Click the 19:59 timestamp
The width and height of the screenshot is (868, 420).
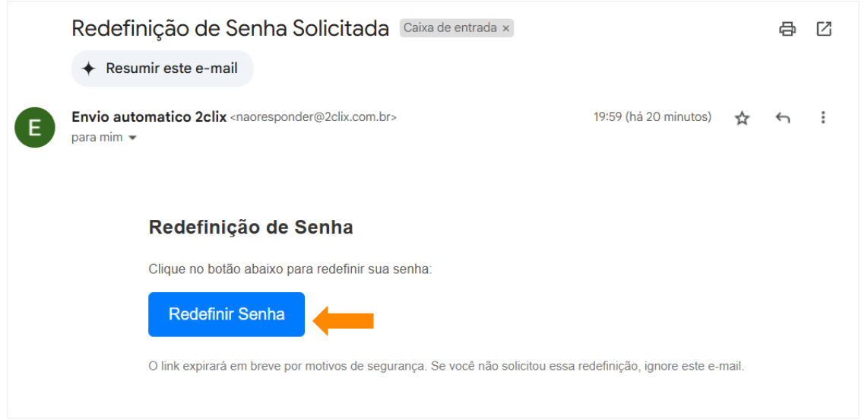652,117
